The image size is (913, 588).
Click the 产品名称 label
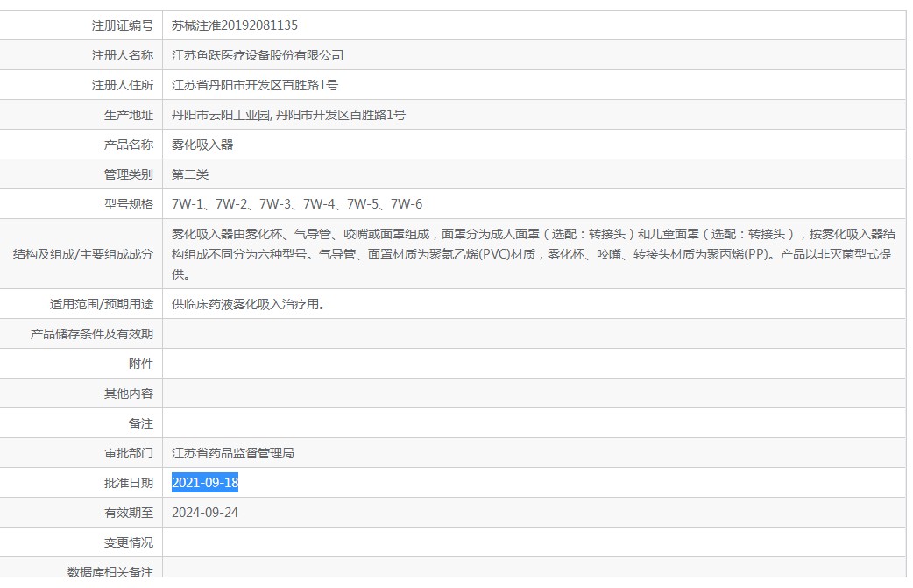click(129, 145)
